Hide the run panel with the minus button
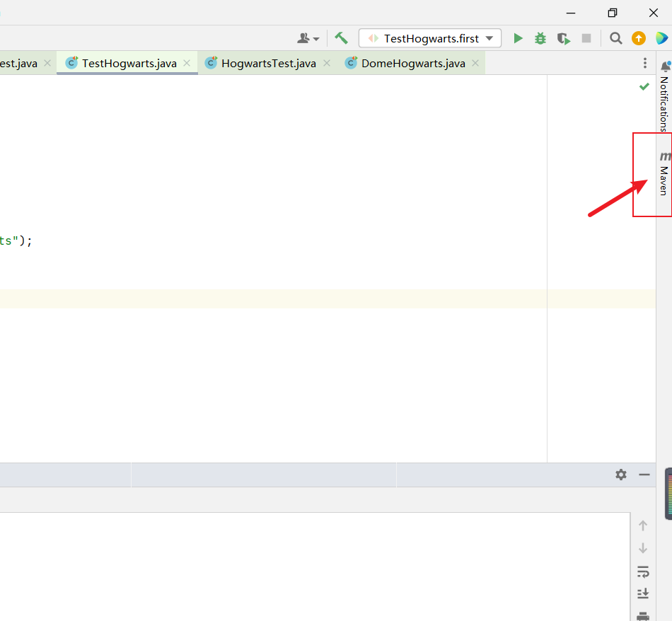The image size is (672, 621). click(x=644, y=475)
